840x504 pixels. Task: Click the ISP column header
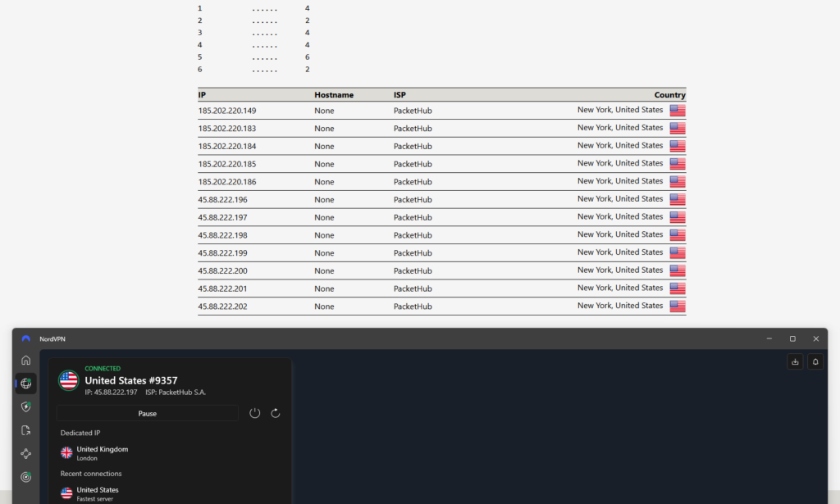click(399, 95)
